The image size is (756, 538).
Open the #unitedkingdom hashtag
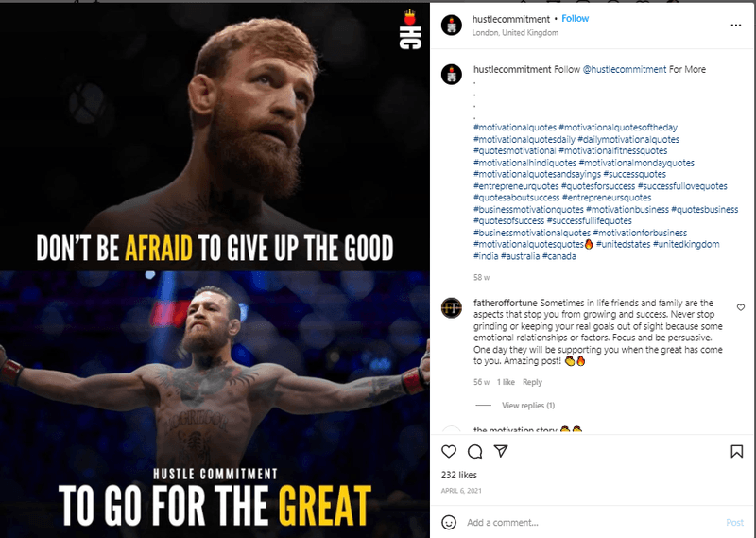pyautogui.click(x=686, y=244)
